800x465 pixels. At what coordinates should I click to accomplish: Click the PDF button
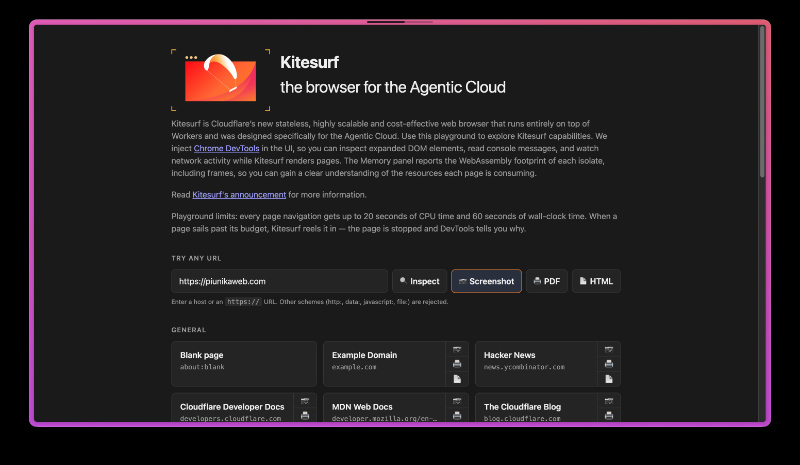coord(547,281)
